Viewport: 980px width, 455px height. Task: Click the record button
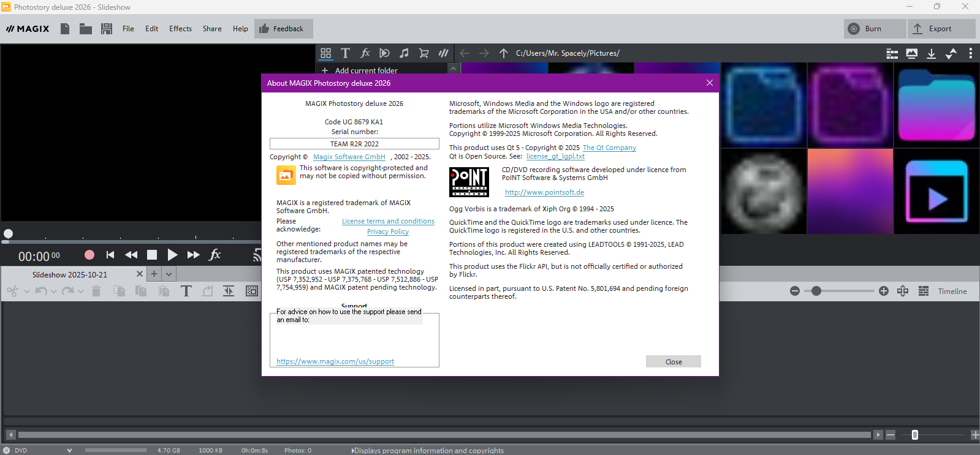[89, 255]
